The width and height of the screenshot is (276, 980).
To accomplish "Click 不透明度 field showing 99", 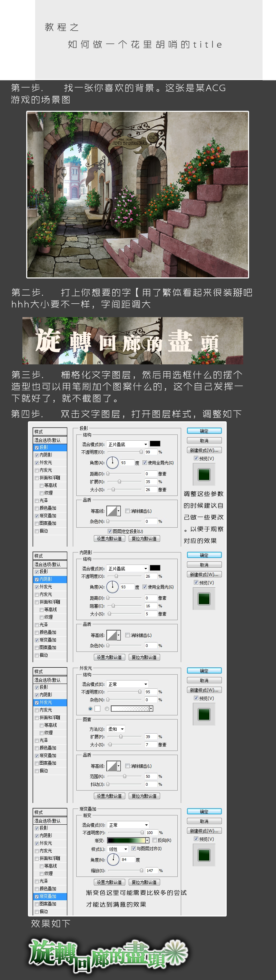I will pos(150,452).
